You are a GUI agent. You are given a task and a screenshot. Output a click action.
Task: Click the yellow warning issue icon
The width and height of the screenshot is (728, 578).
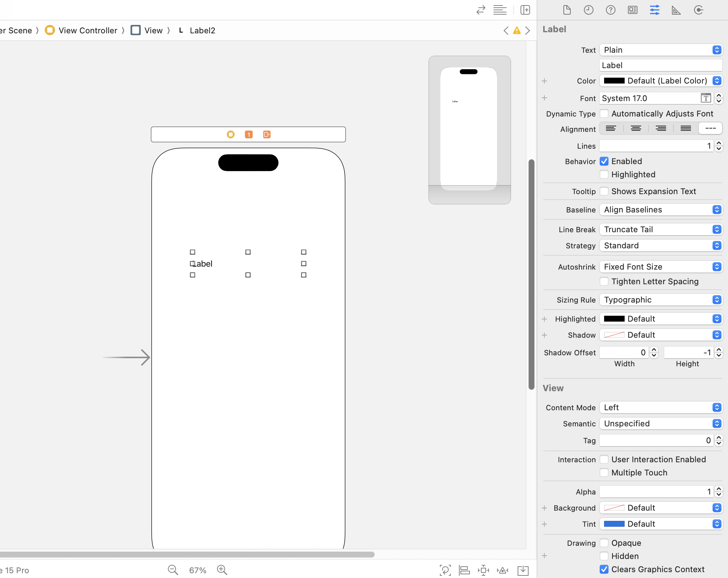tap(516, 30)
